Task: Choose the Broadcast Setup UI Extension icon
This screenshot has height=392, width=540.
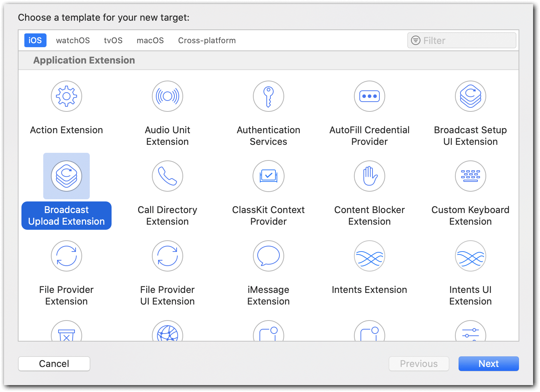Action: pos(471,96)
